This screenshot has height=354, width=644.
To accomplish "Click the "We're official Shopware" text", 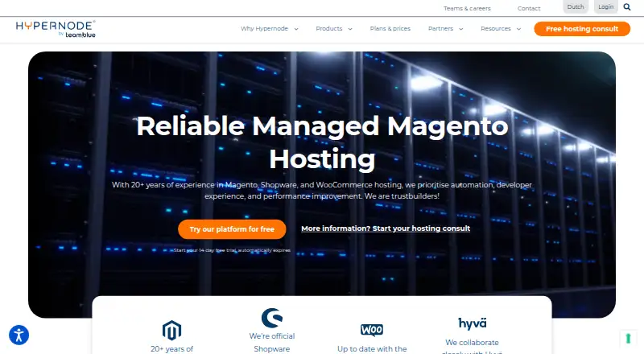I will [x=272, y=343].
